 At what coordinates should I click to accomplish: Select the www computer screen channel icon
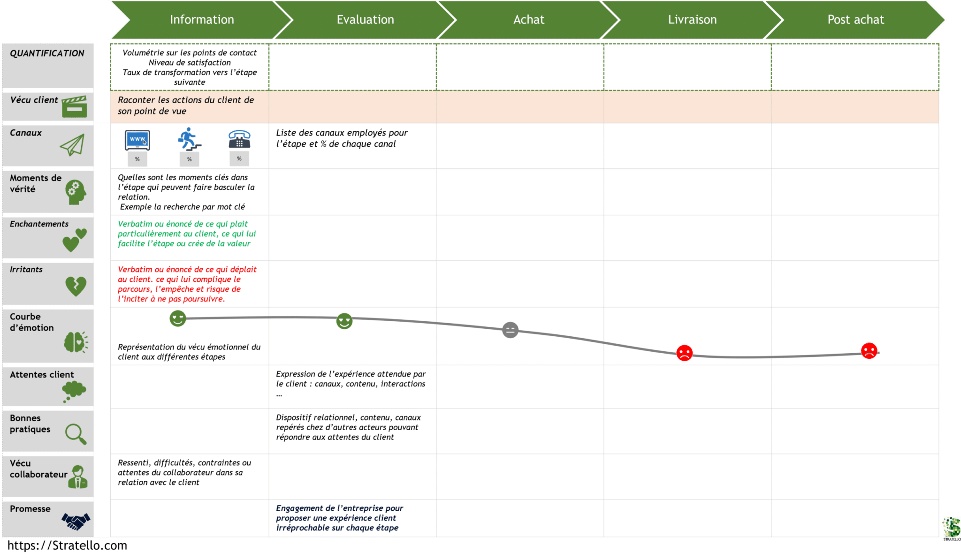pos(137,141)
